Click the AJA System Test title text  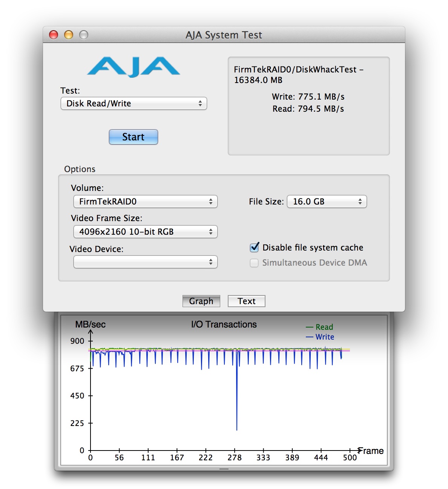(224, 35)
